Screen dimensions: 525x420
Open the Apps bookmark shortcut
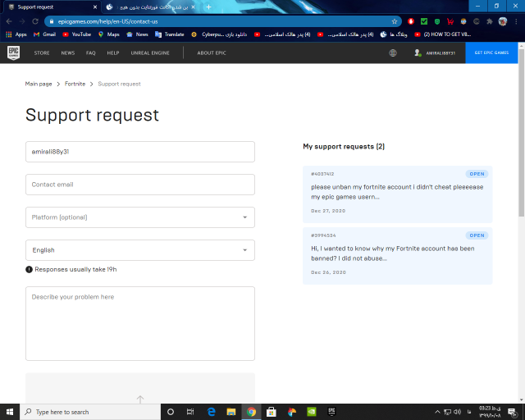(16, 34)
